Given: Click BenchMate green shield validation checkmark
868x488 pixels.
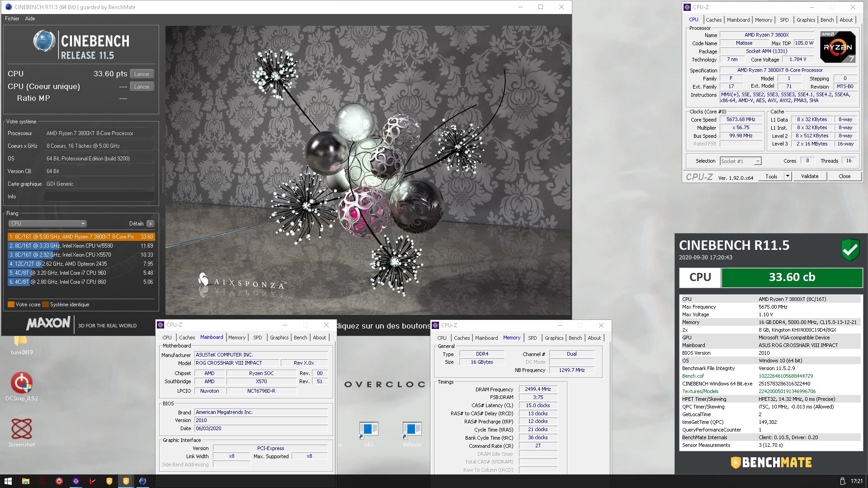Looking at the screenshot, I should pos(850,249).
